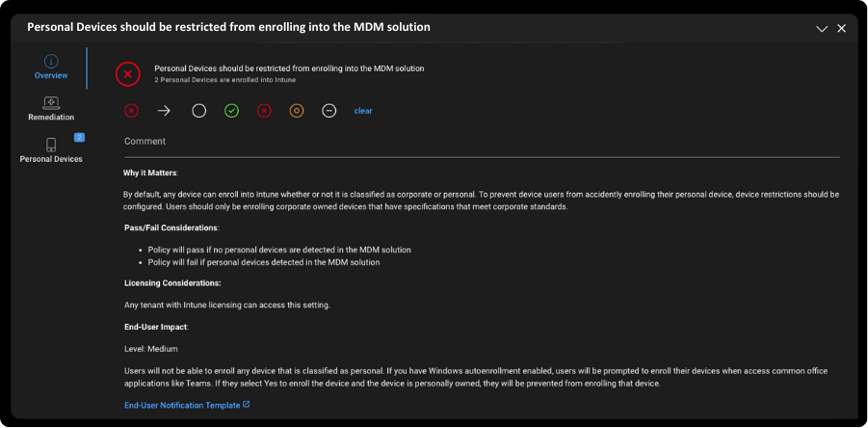Click the Personal Devices phone icon

(51, 145)
